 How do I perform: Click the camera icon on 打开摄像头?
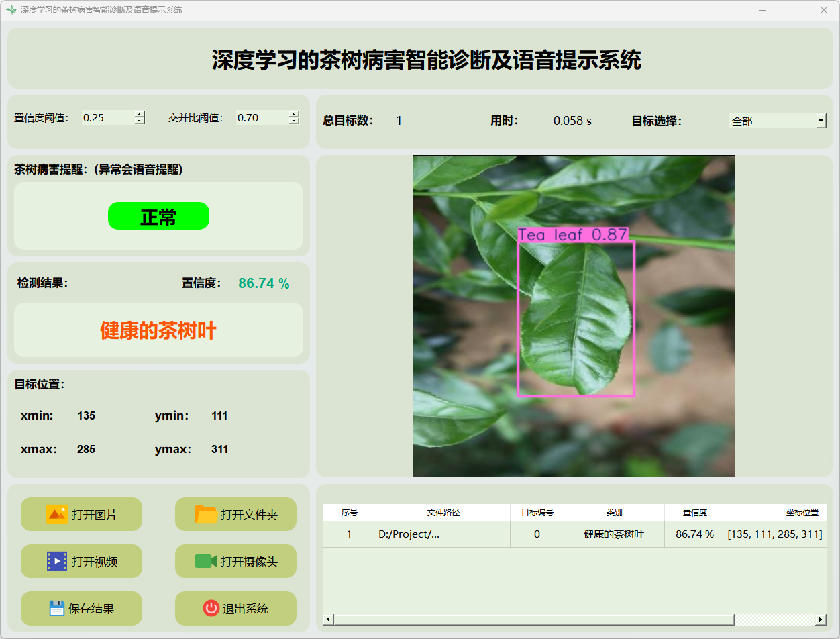pyautogui.click(x=206, y=561)
